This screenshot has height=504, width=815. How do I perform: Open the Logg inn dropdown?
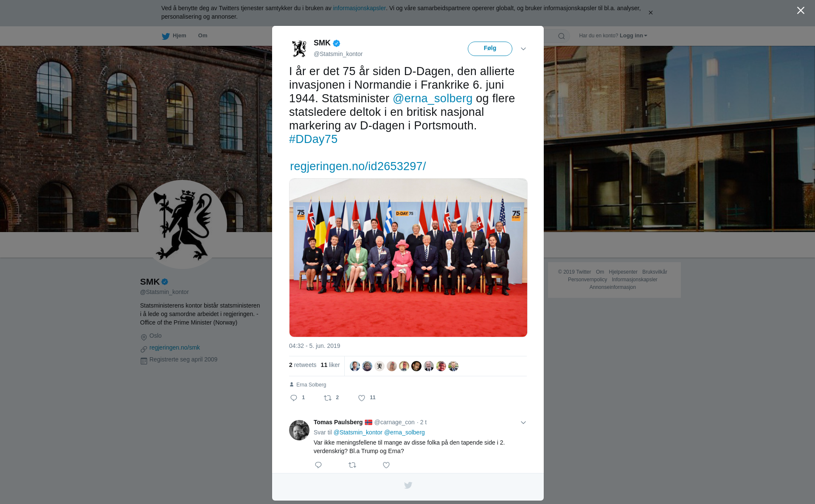click(633, 36)
